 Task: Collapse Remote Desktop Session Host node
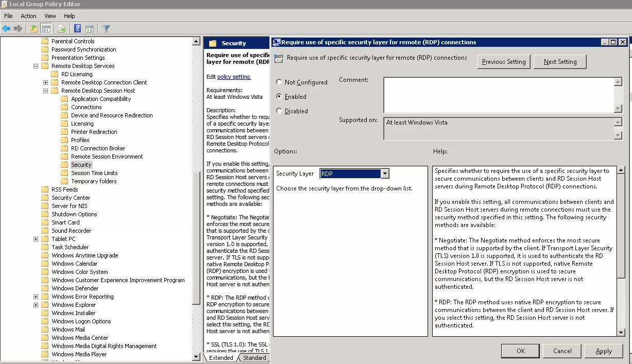(45, 91)
